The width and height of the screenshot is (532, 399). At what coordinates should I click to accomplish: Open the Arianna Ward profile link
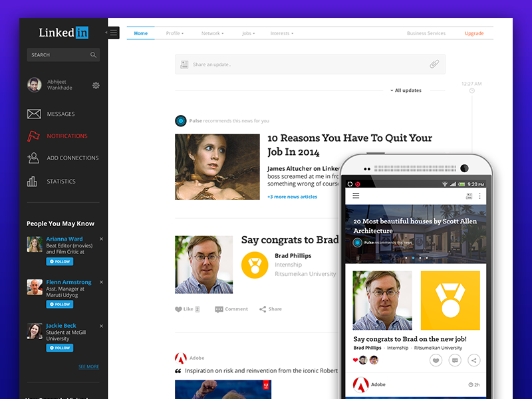[65, 239]
